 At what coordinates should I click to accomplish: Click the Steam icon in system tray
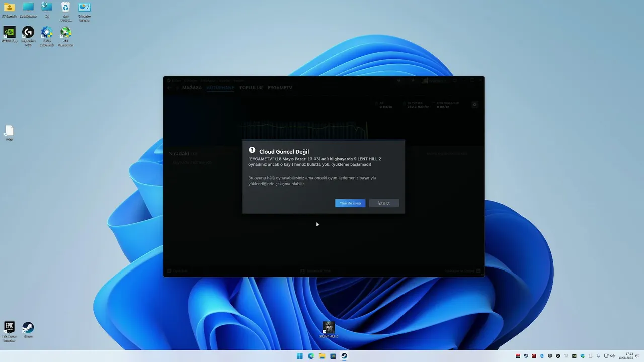[526, 356]
